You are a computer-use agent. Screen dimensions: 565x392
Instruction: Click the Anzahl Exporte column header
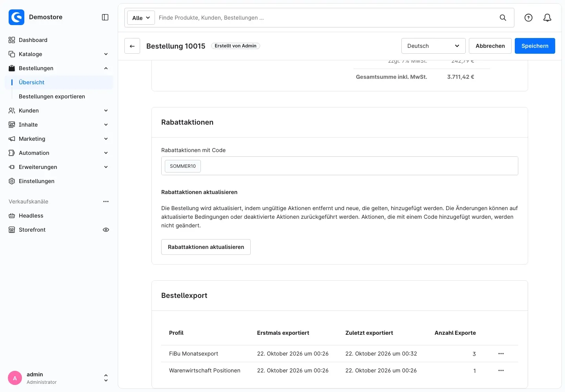point(455,333)
